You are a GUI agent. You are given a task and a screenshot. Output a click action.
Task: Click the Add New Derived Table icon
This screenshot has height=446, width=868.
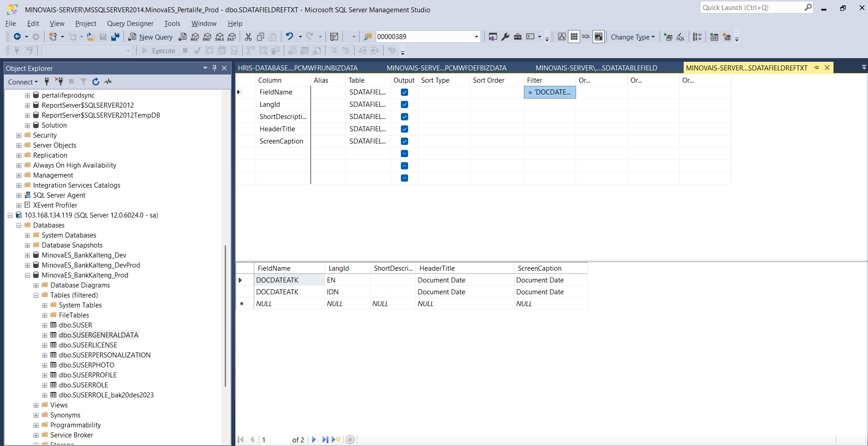pyautogui.click(x=726, y=37)
